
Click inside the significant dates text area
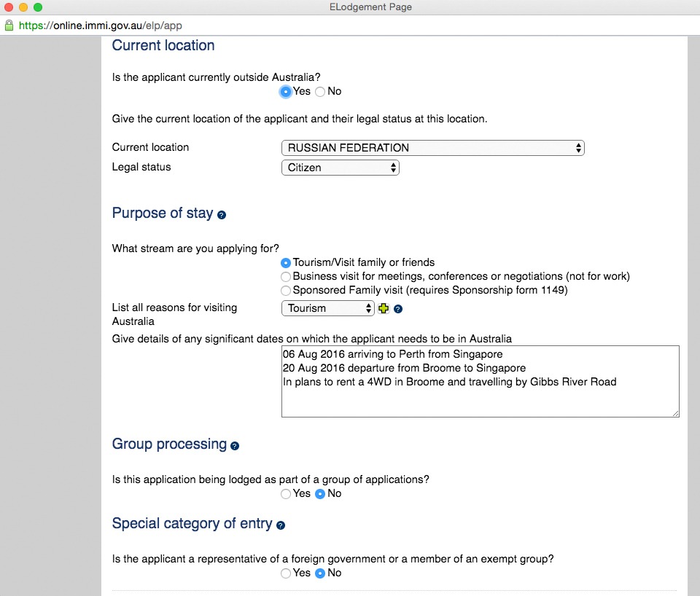[480, 397]
